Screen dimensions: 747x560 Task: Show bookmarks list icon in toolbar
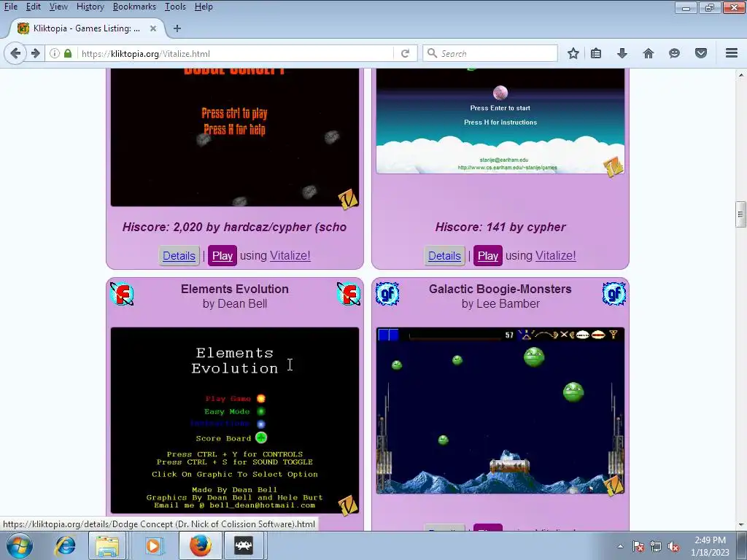pyautogui.click(x=596, y=53)
